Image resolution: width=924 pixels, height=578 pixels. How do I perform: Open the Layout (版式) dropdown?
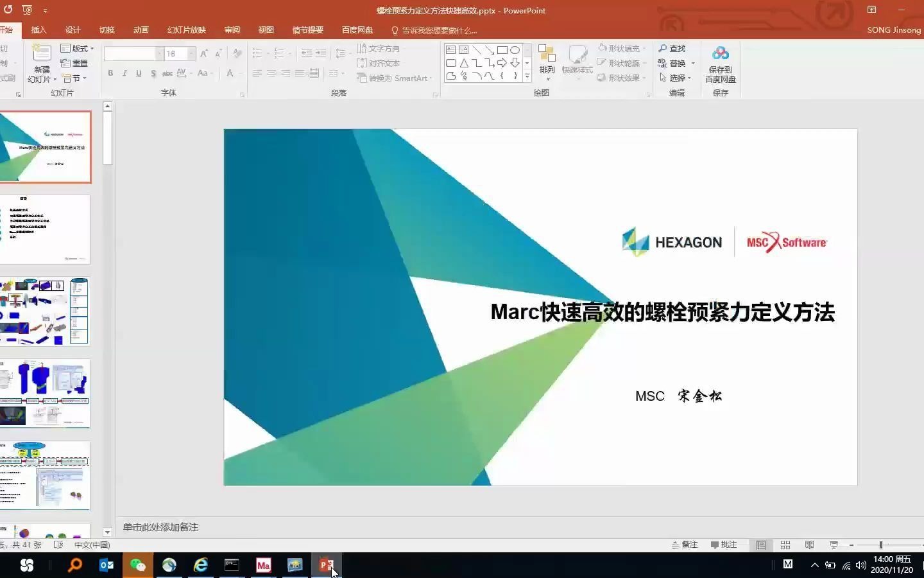(x=77, y=49)
